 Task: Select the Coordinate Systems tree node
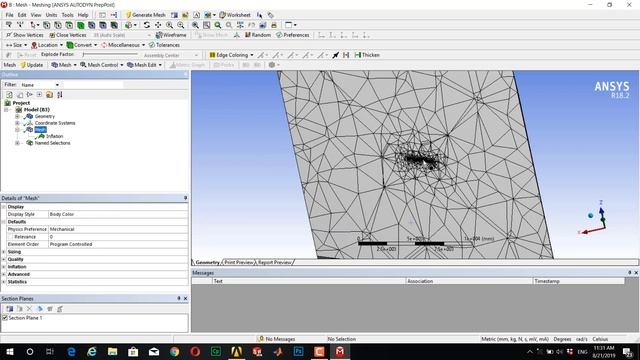point(55,123)
